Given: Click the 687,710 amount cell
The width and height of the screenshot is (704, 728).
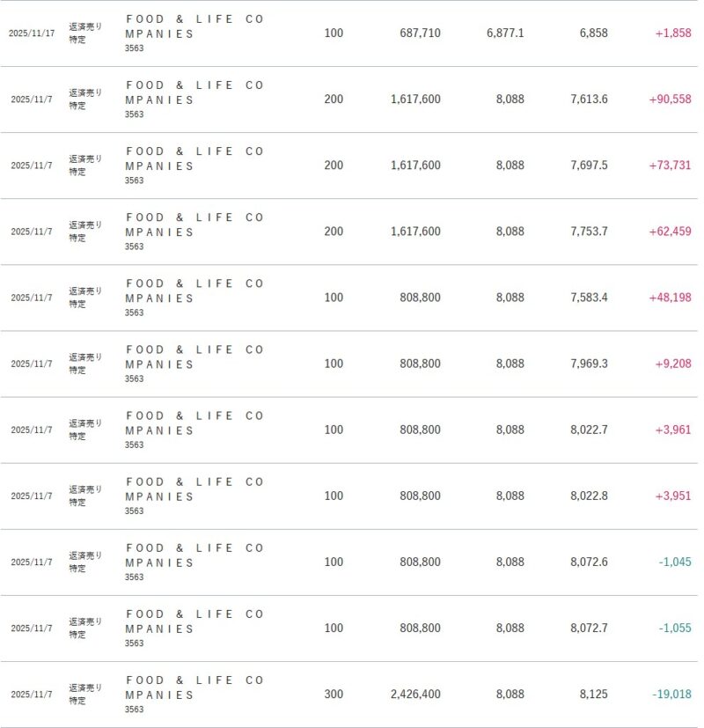Looking at the screenshot, I should click(x=415, y=33).
